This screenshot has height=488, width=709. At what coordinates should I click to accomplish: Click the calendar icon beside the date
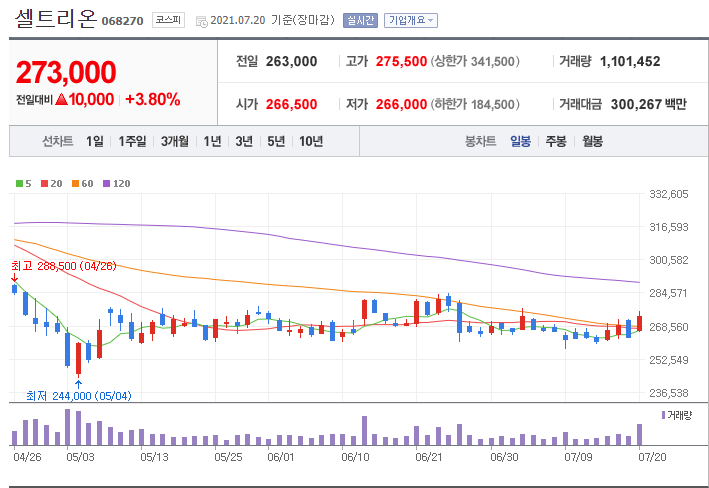click(x=201, y=21)
